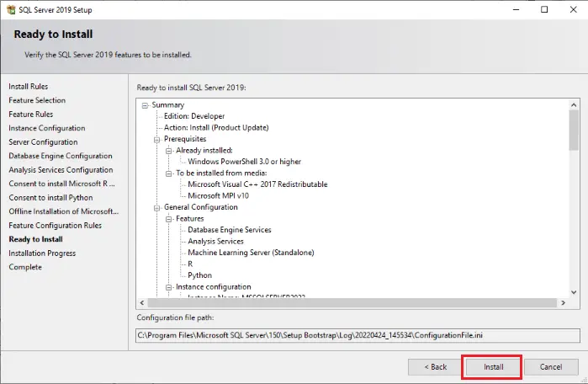
Task: Select the Complete step
Action: [x=25, y=267]
